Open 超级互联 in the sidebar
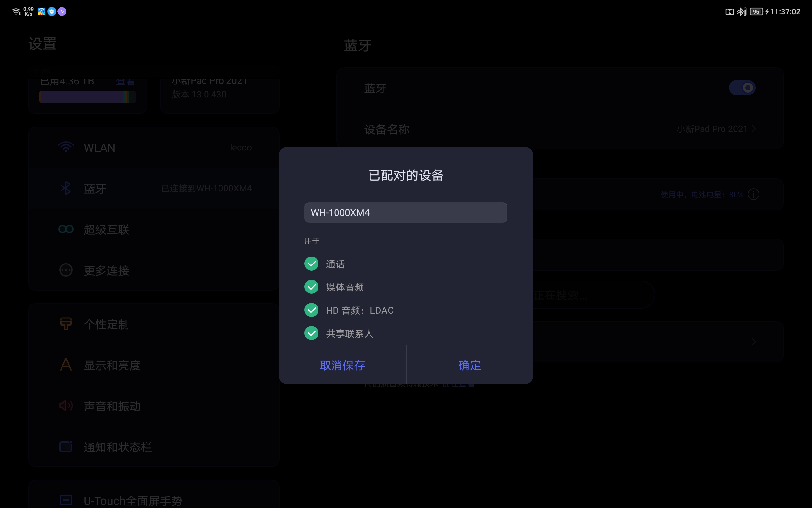The height and width of the screenshot is (508, 812). click(154, 230)
